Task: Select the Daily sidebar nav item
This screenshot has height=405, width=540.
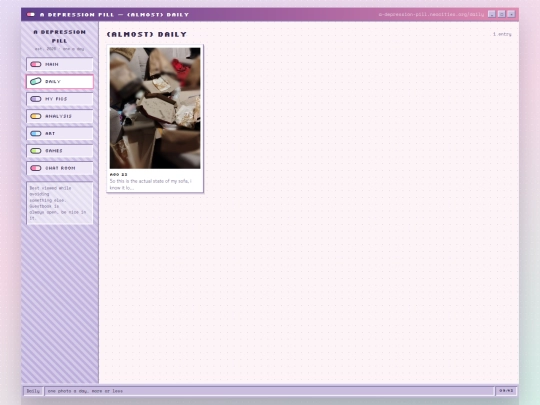Action: tap(60, 82)
